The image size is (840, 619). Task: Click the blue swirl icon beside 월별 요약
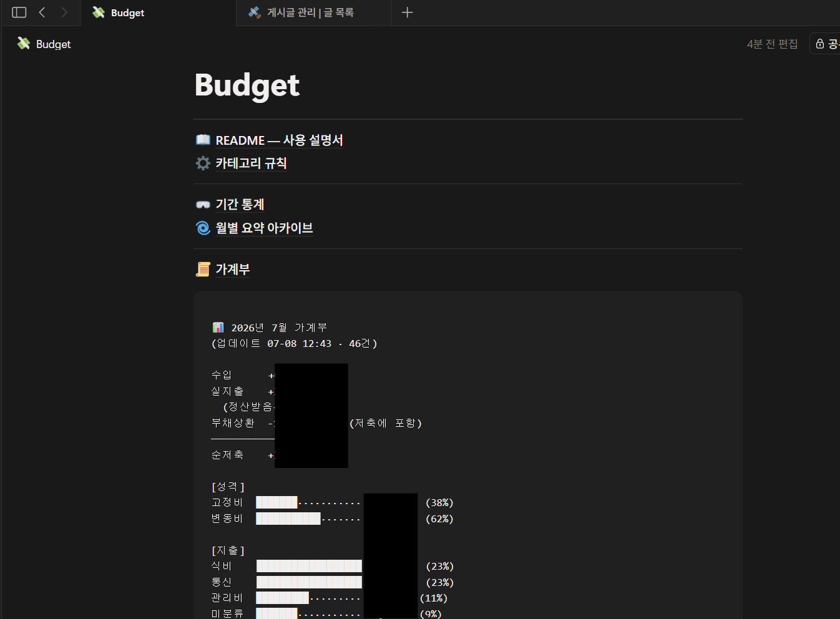coord(203,228)
